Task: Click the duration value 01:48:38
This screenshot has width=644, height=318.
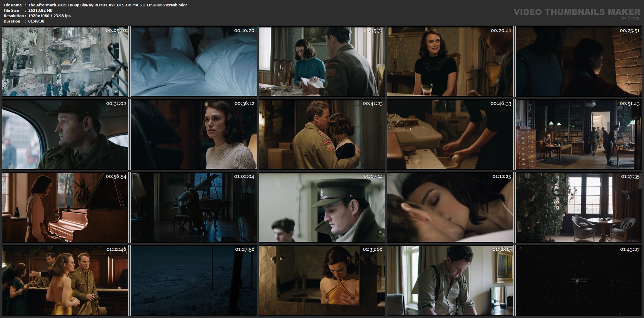Action: click(36, 21)
